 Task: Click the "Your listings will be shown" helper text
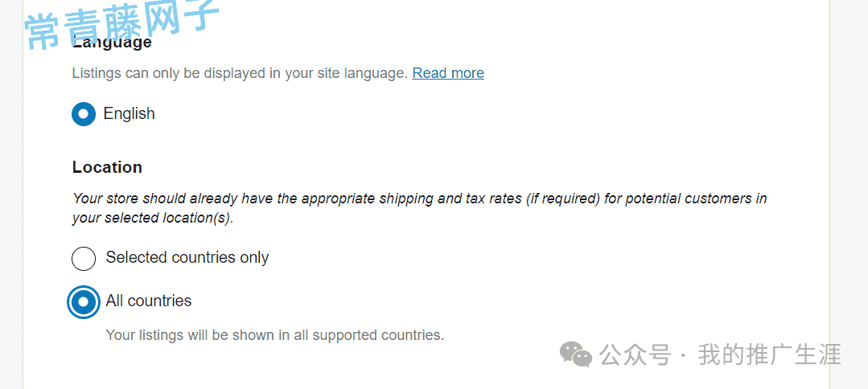click(x=274, y=335)
